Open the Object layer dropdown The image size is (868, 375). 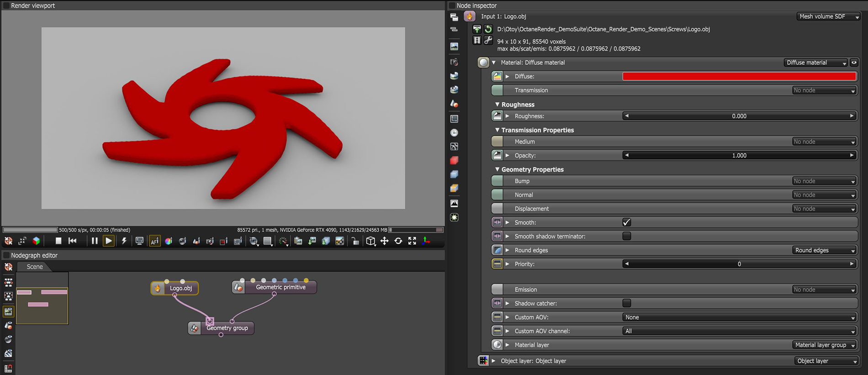826,361
